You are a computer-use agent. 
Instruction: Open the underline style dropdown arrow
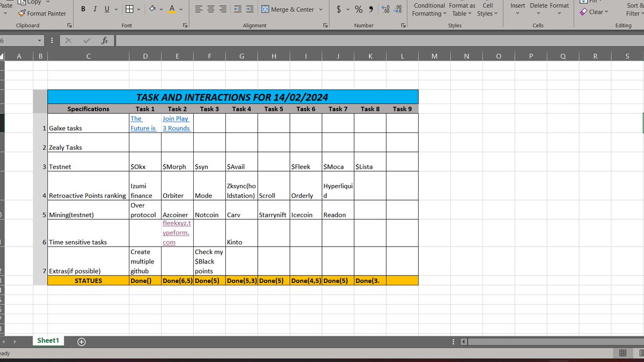point(116,9)
